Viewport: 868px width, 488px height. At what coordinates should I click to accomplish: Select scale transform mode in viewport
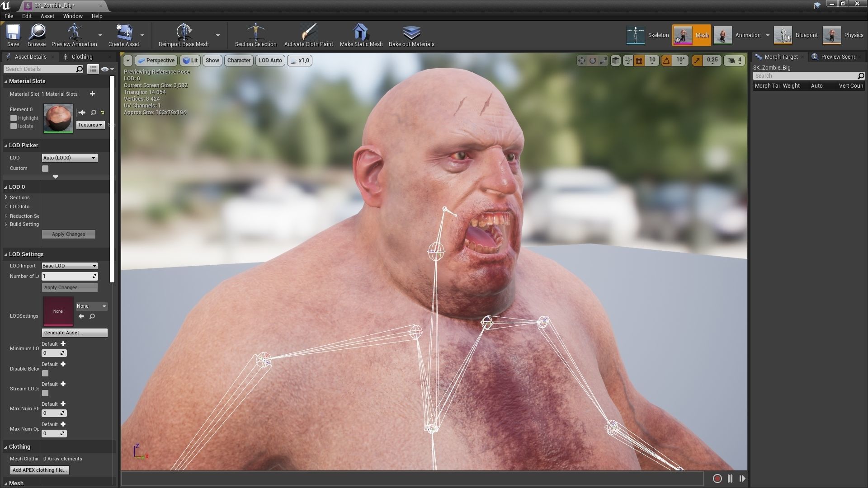(604, 61)
